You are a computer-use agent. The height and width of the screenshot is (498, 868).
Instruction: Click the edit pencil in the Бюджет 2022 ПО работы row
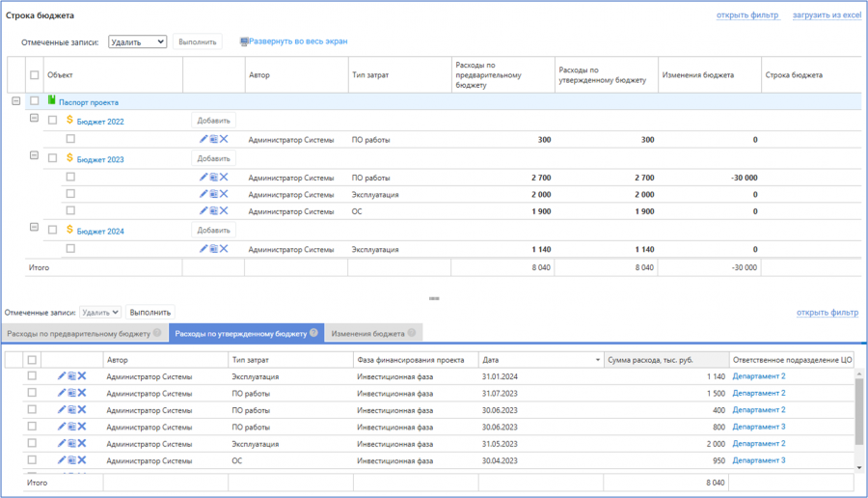203,140
